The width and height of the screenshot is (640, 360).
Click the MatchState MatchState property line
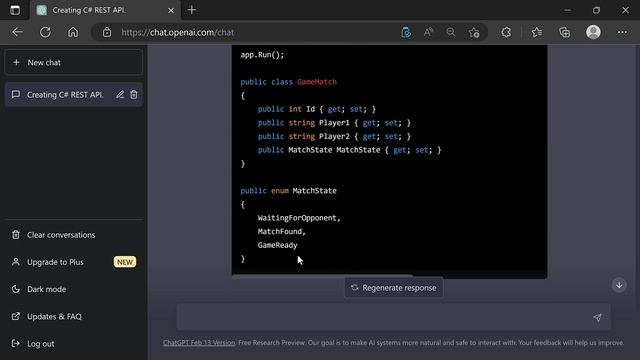coord(349,150)
